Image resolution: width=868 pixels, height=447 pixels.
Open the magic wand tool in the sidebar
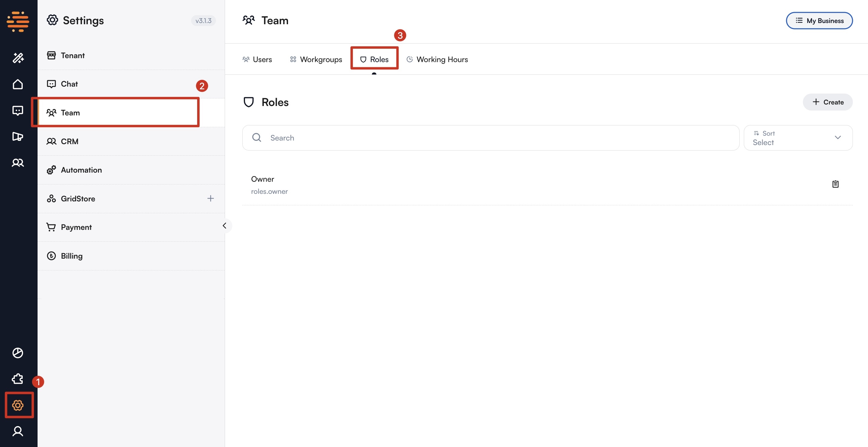(18, 58)
